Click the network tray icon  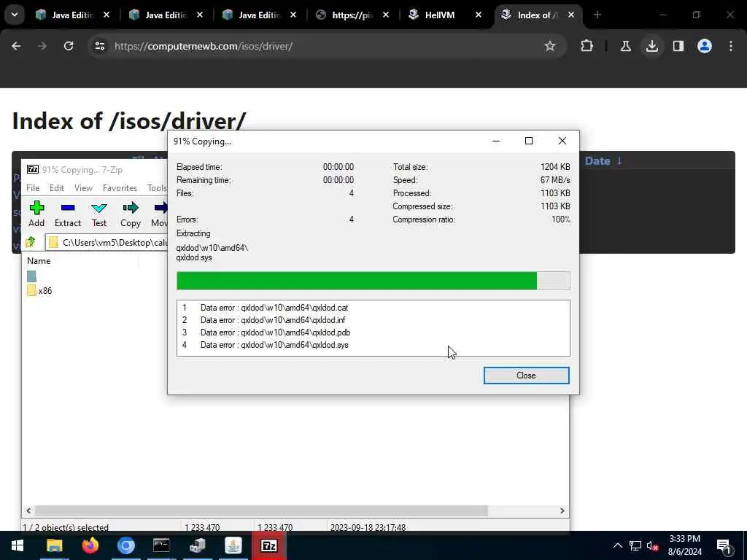[635, 545]
